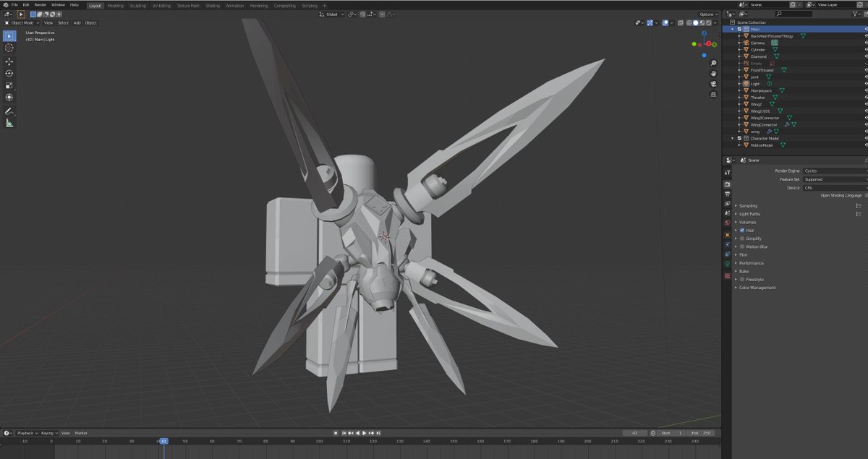Open the Render menu
Viewport: 868px width, 459px height.
(41, 4)
